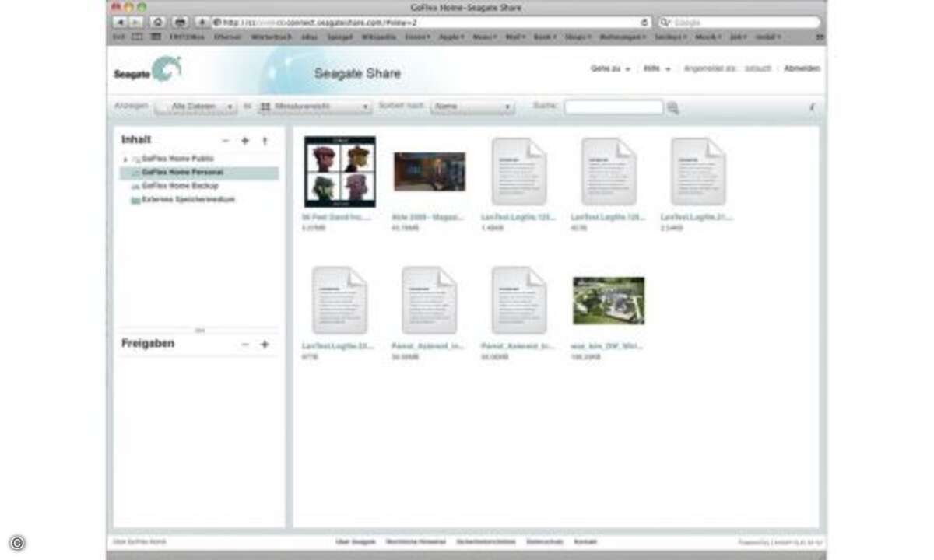This screenshot has width=934, height=560.
Task: Open the Bank bookmarks folder dropdown
Action: (x=545, y=37)
